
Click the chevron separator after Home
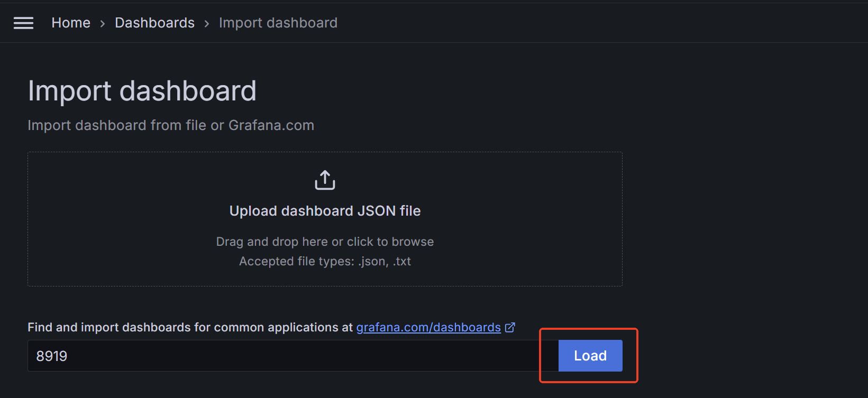(x=103, y=23)
